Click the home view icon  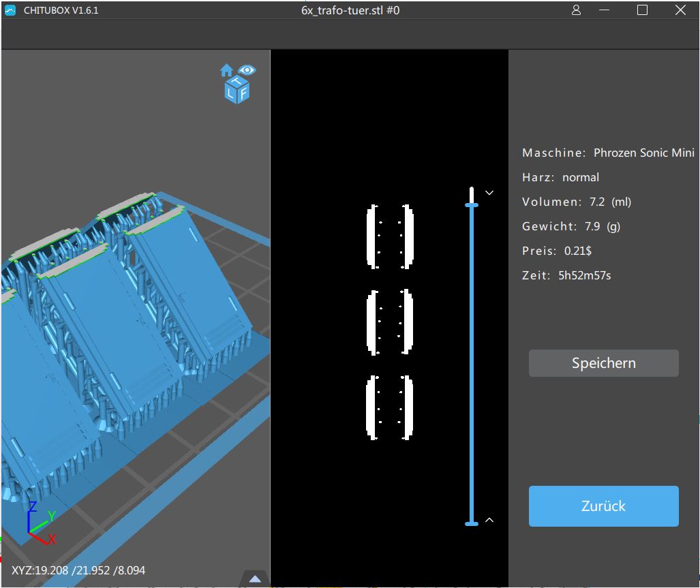[226, 70]
